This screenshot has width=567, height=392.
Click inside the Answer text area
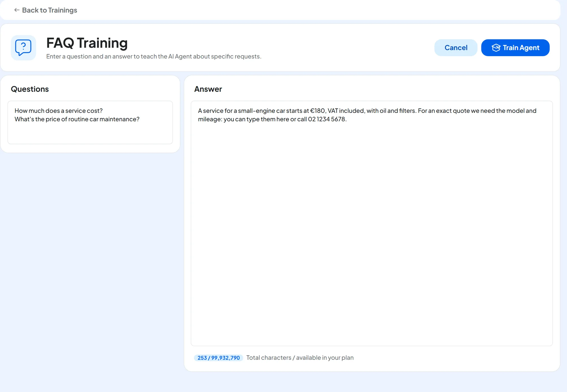coord(372,223)
